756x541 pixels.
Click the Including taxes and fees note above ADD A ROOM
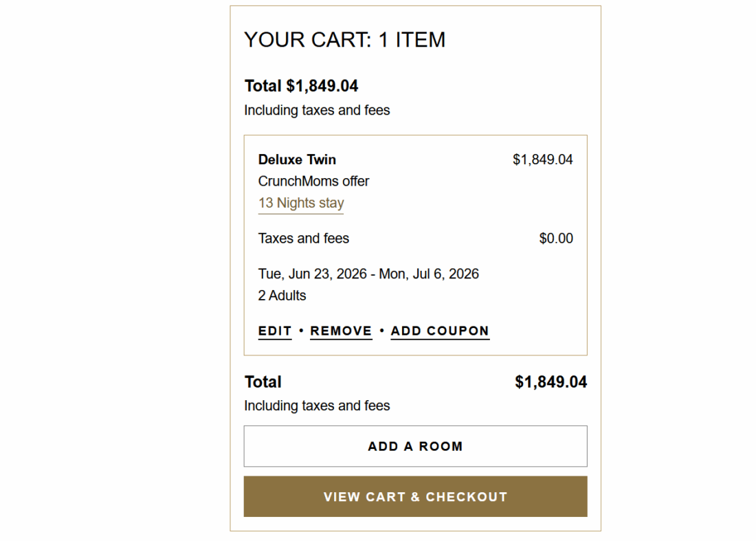[x=317, y=406]
